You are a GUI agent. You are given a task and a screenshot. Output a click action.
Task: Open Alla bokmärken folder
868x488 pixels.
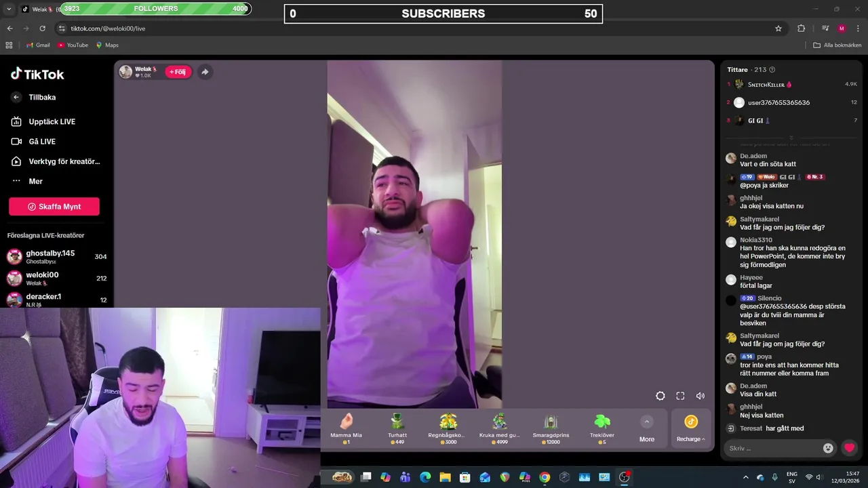837,45
